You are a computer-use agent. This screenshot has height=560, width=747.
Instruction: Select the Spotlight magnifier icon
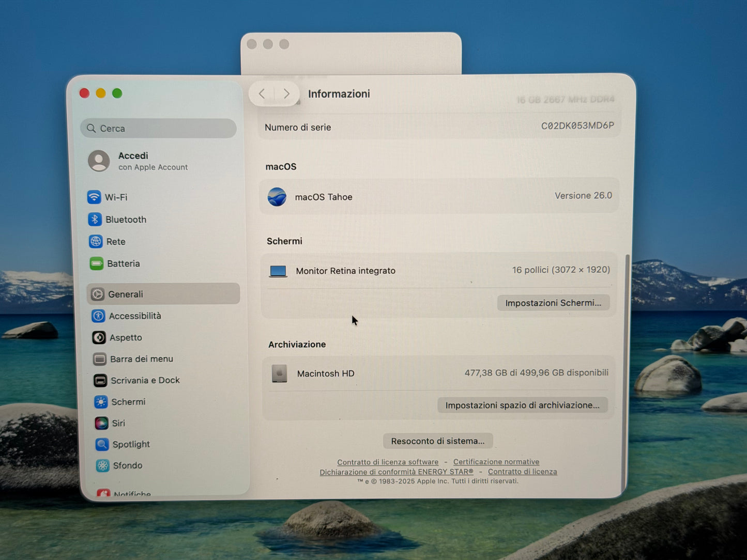(102, 444)
